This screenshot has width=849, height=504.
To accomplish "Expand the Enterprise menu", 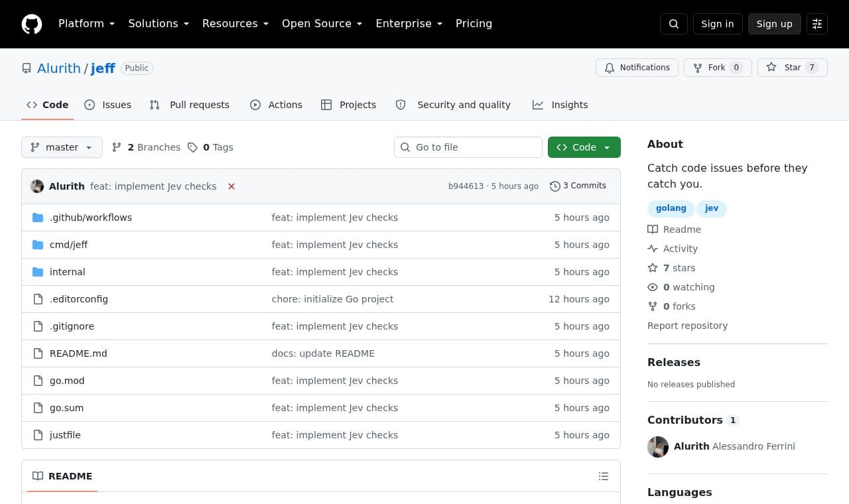I will pos(409,24).
